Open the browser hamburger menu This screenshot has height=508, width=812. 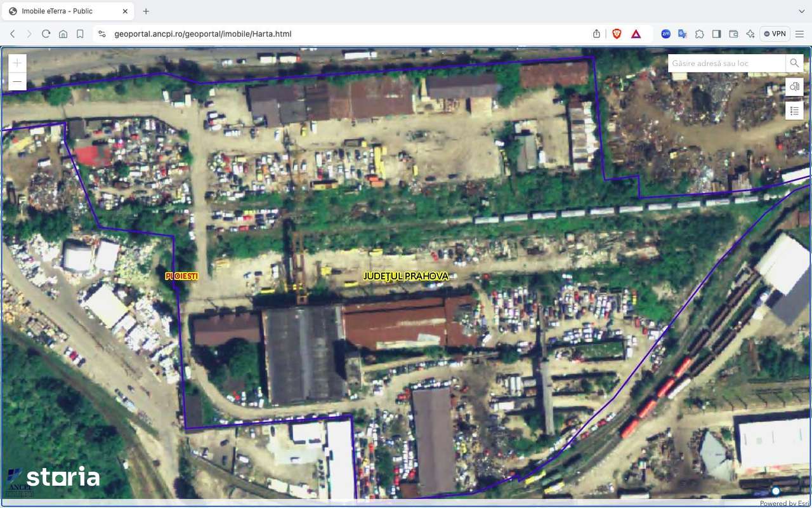799,34
